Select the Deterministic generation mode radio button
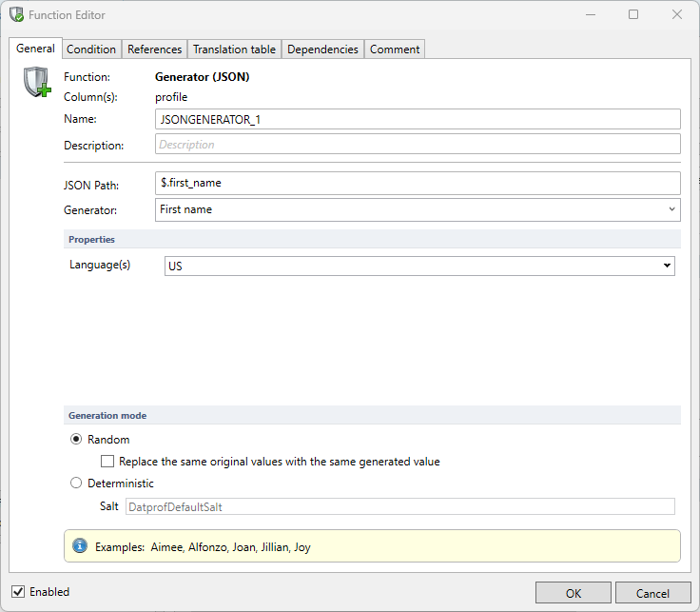The height and width of the screenshot is (612, 700). (76, 483)
